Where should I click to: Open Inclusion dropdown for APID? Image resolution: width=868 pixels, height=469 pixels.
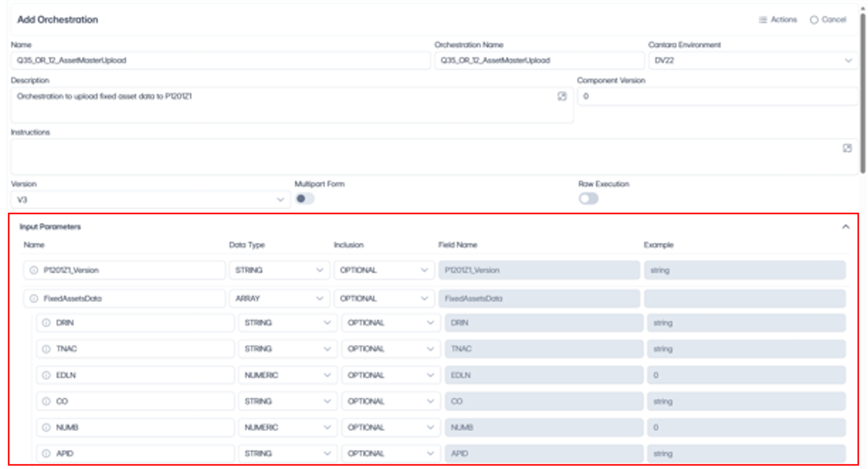[x=391, y=454]
